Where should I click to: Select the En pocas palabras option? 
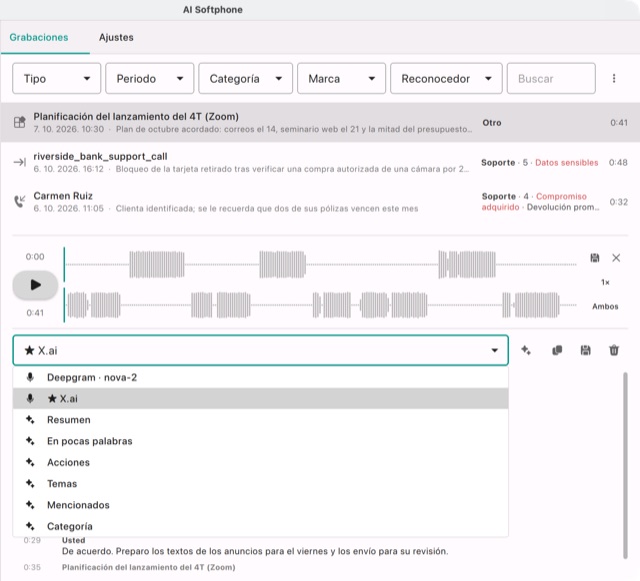point(260,441)
